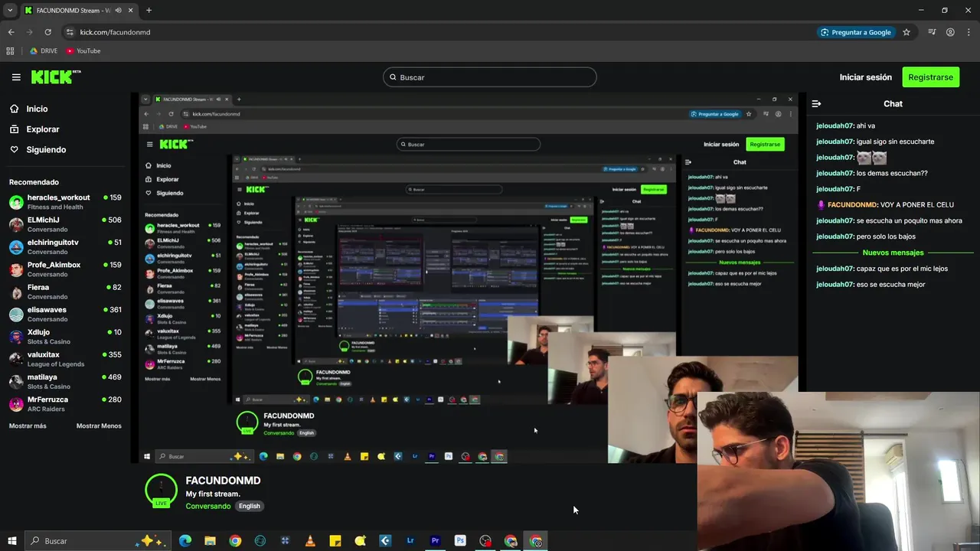980x551 pixels.
Task: Open the Chrome profile icon
Action: coord(950,32)
